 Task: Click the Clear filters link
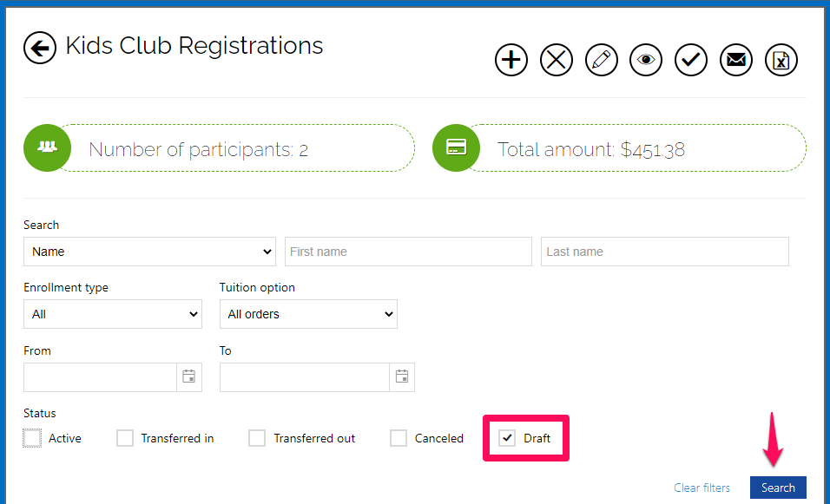(x=702, y=488)
